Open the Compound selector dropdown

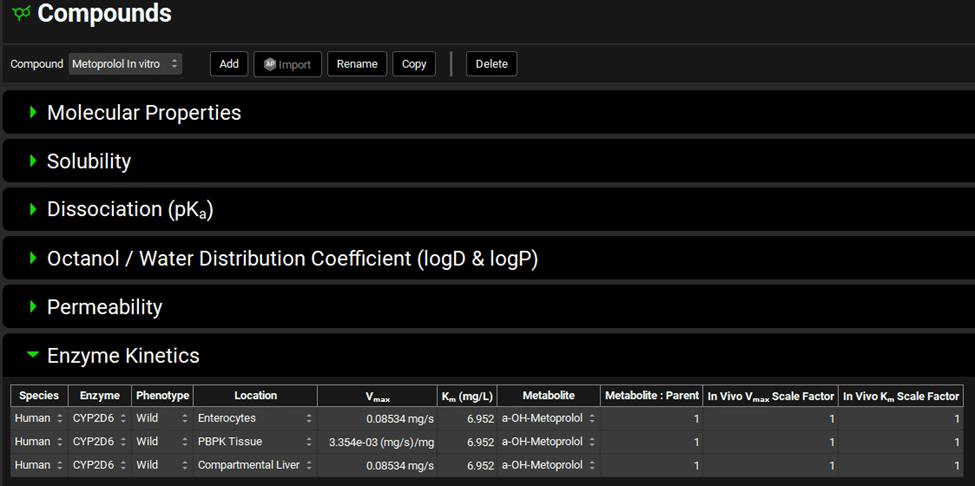(x=125, y=64)
